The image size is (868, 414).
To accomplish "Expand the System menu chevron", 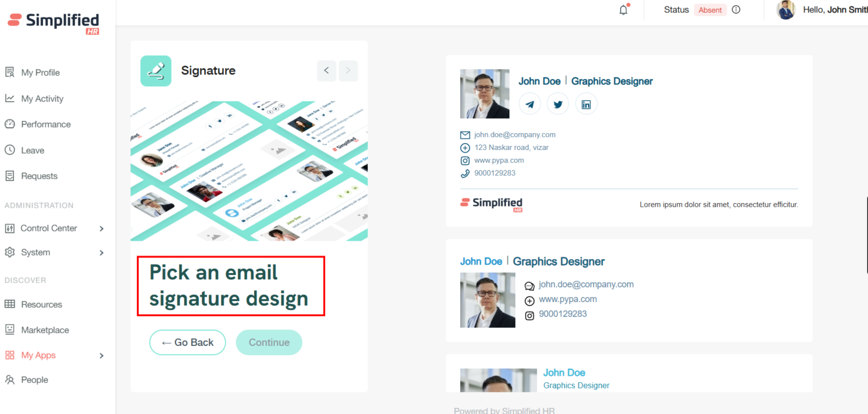I will [x=101, y=253].
